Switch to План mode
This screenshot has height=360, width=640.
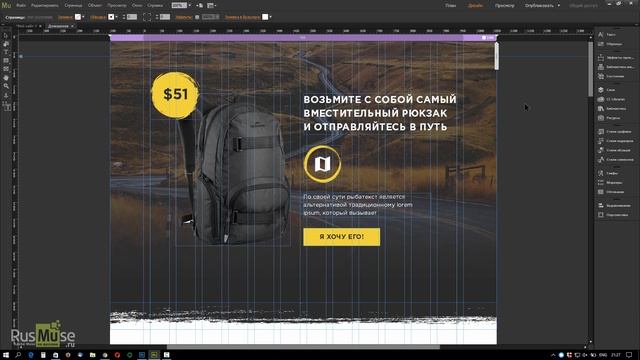(451, 6)
